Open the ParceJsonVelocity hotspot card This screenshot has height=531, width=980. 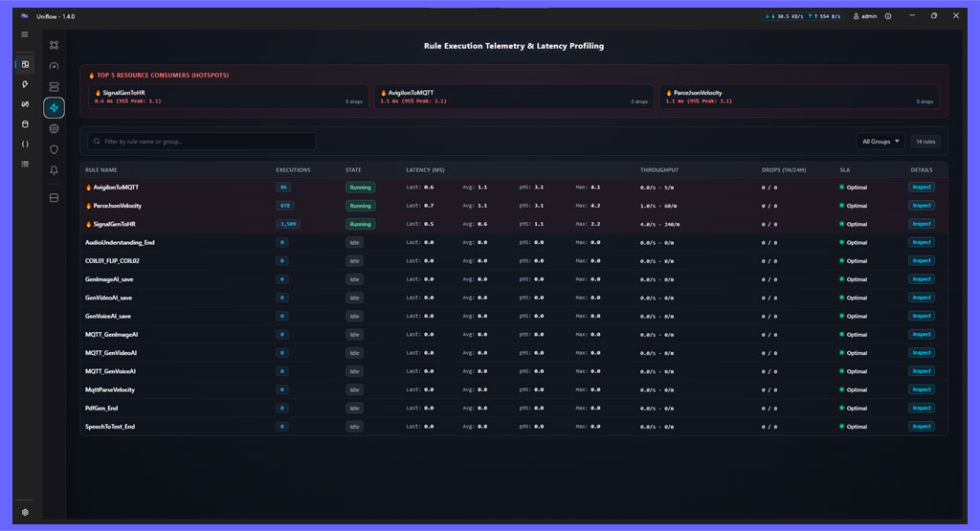(799, 97)
